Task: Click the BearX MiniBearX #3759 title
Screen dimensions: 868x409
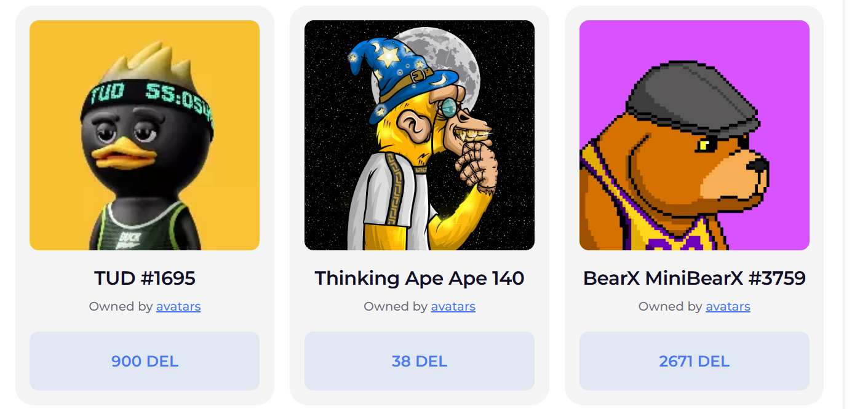Action: 695,278
